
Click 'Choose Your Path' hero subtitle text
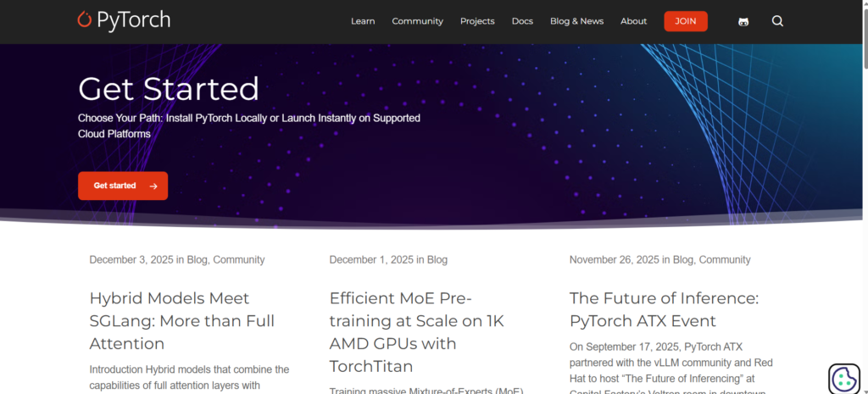click(x=249, y=125)
